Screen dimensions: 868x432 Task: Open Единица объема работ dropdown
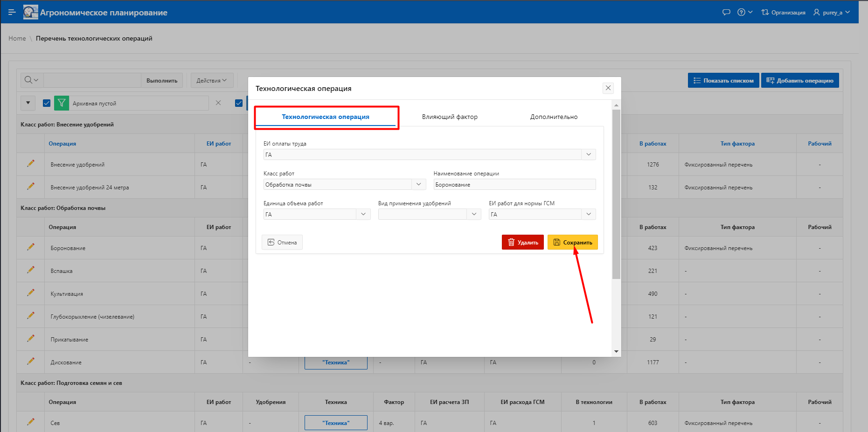363,214
